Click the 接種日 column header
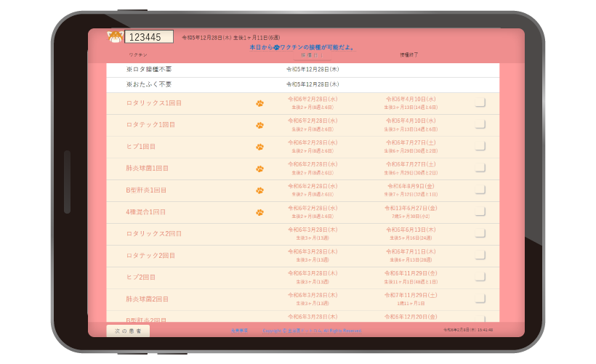Image resolution: width=596 pixels, height=364 pixels. (x=312, y=54)
